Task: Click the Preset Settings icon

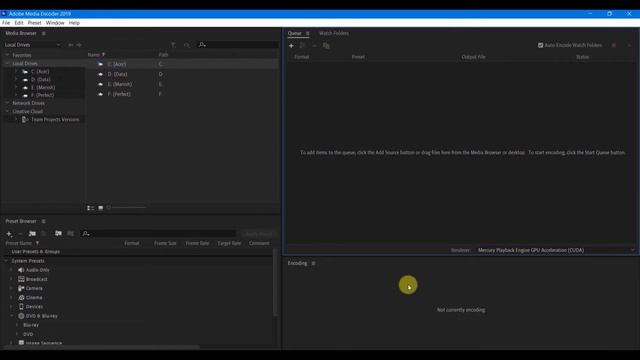Action: (44, 233)
